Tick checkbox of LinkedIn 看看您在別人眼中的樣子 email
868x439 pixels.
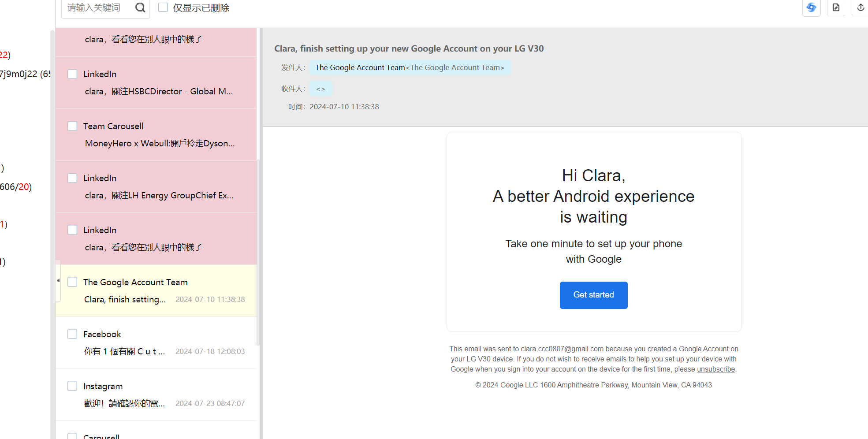pos(72,230)
